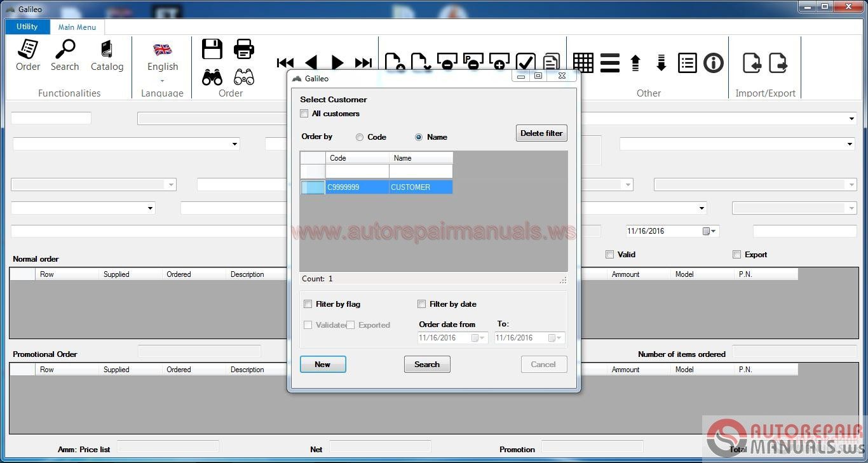Check the Valid checkbox in main window
868x463 pixels.
609,255
